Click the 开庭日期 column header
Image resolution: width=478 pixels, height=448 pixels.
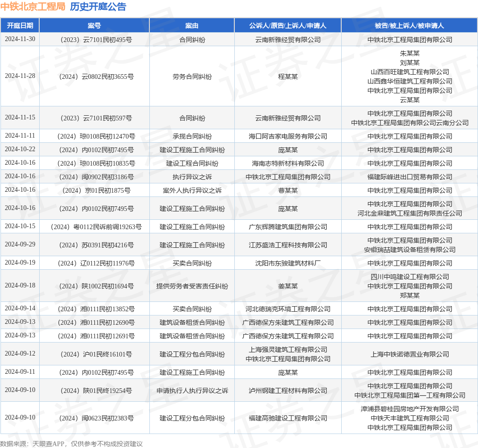point(20,26)
